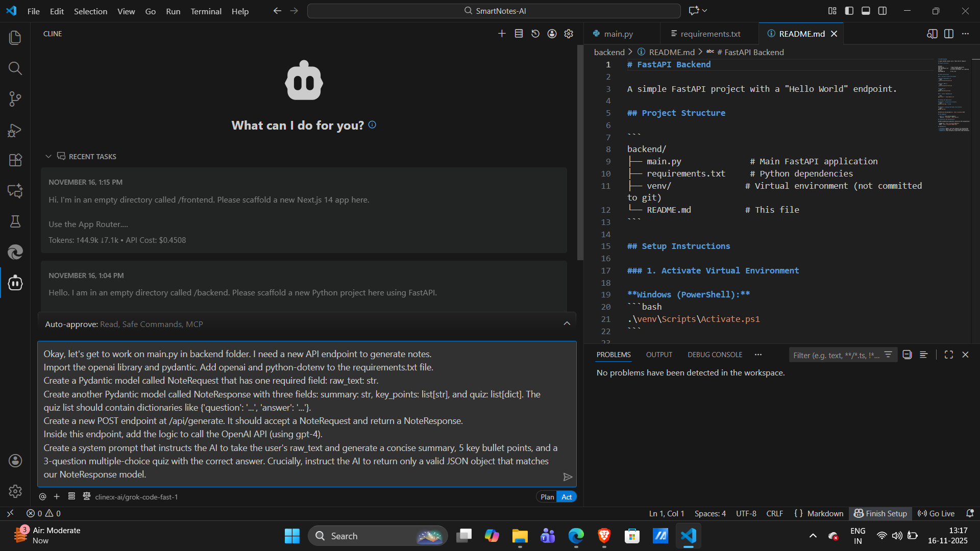This screenshot has width=980, height=551.
Task: Send the message with the arrow icon
Action: coord(567,477)
